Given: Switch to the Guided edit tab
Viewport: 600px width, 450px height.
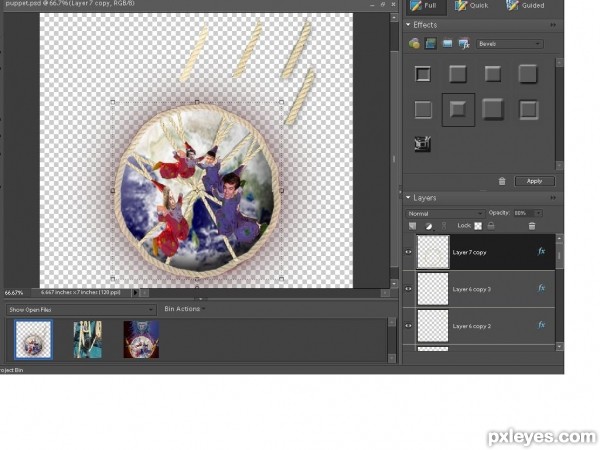Looking at the screenshot, I should [525, 6].
